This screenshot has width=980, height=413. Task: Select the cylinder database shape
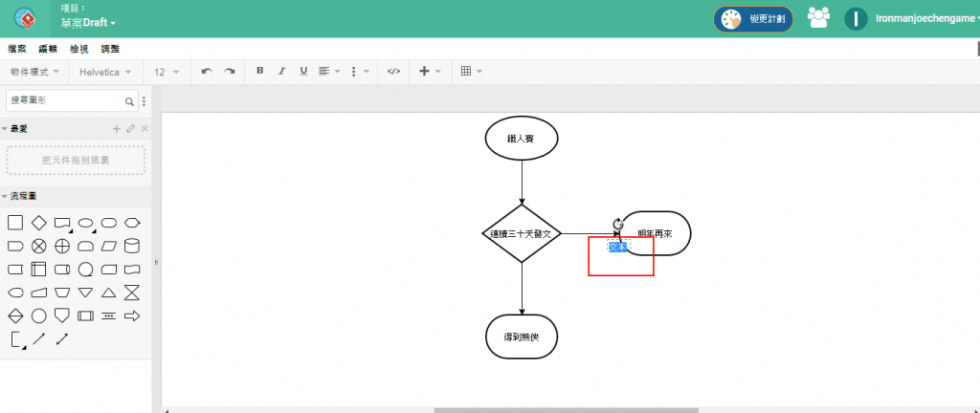click(132, 247)
